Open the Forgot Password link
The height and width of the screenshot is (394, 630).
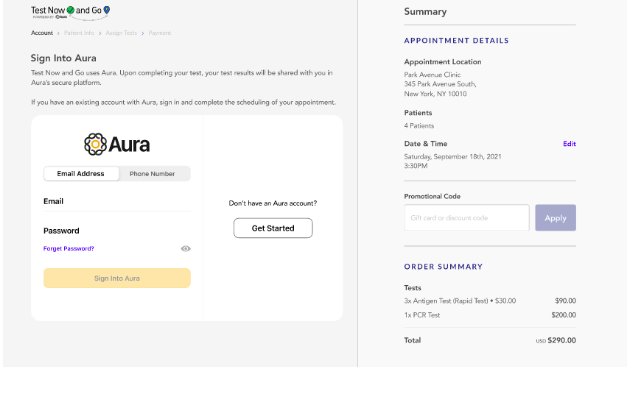pos(69,249)
